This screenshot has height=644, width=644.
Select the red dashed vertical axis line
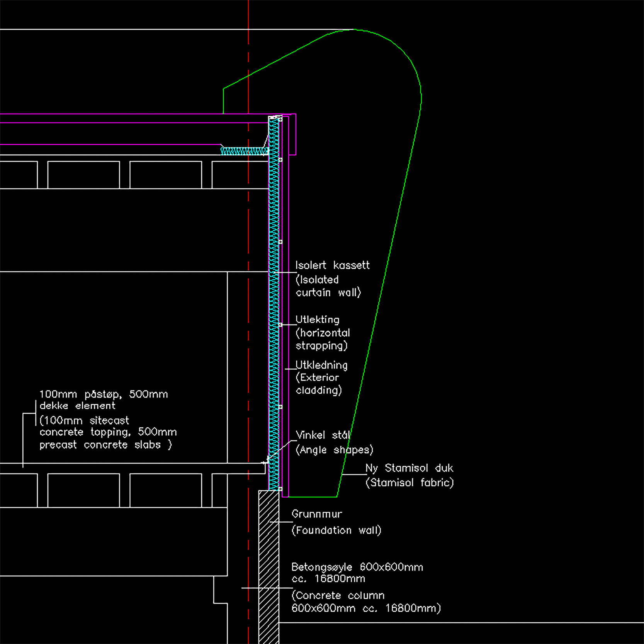(x=248, y=322)
